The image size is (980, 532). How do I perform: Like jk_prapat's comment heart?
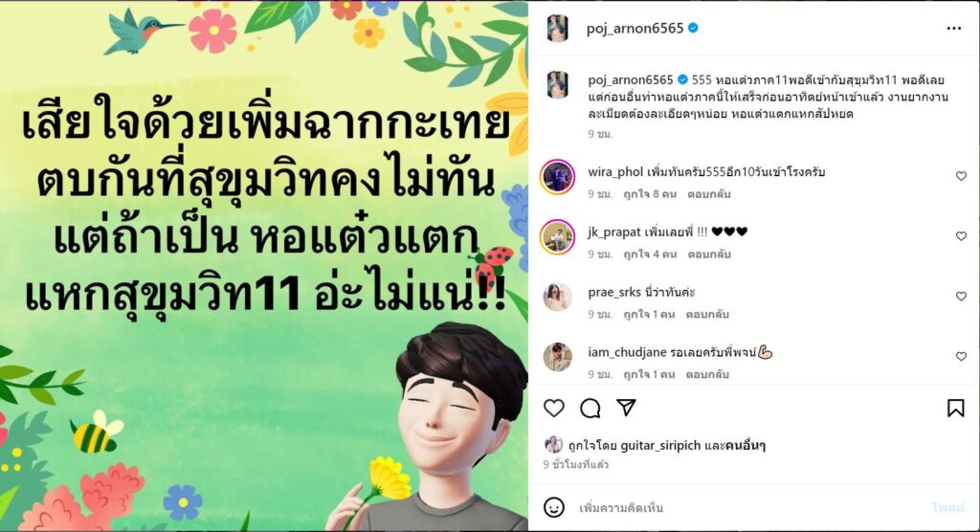click(x=961, y=236)
